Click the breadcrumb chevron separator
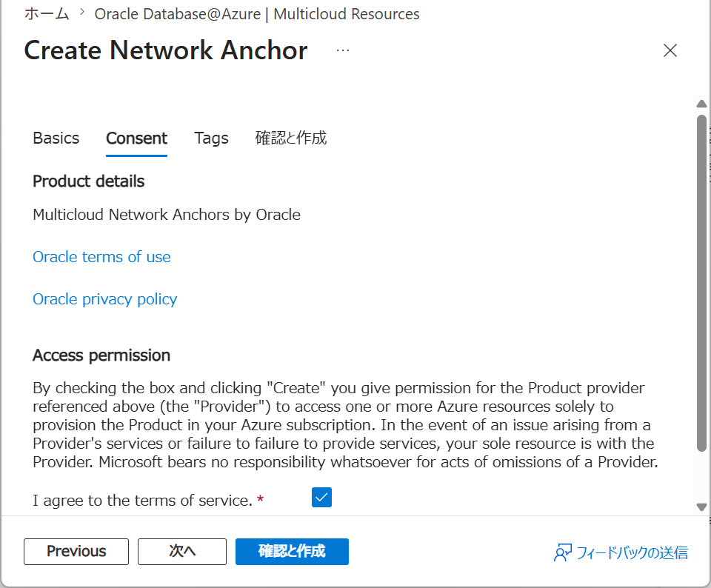Image resolution: width=711 pixels, height=588 pixels. [x=82, y=13]
